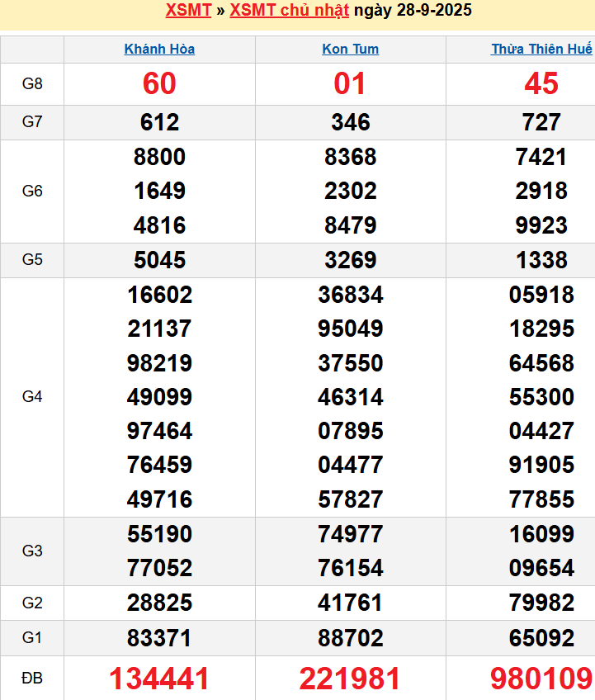595x700 pixels.
Task: Open the Thừa Thiên Huế province link
Action: (541, 50)
